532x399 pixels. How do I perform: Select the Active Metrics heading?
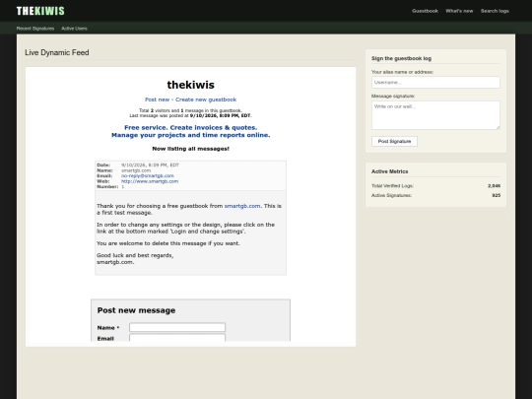pos(389,171)
